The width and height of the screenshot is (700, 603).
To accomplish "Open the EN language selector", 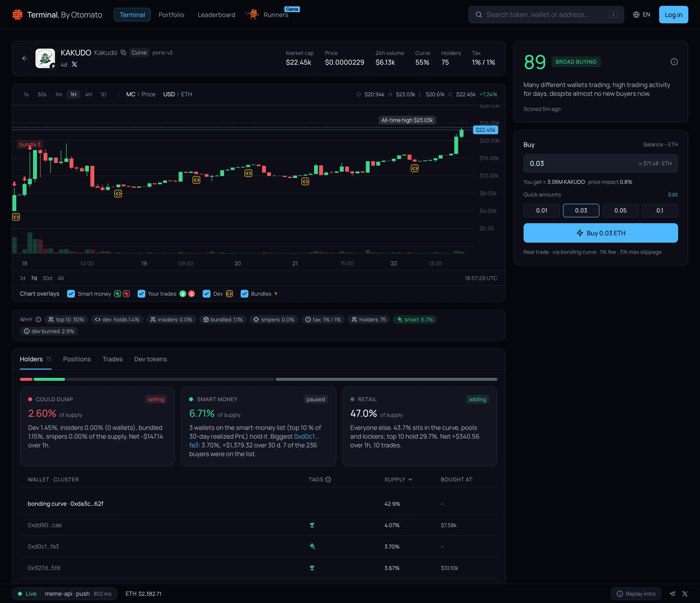I will coord(641,15).
